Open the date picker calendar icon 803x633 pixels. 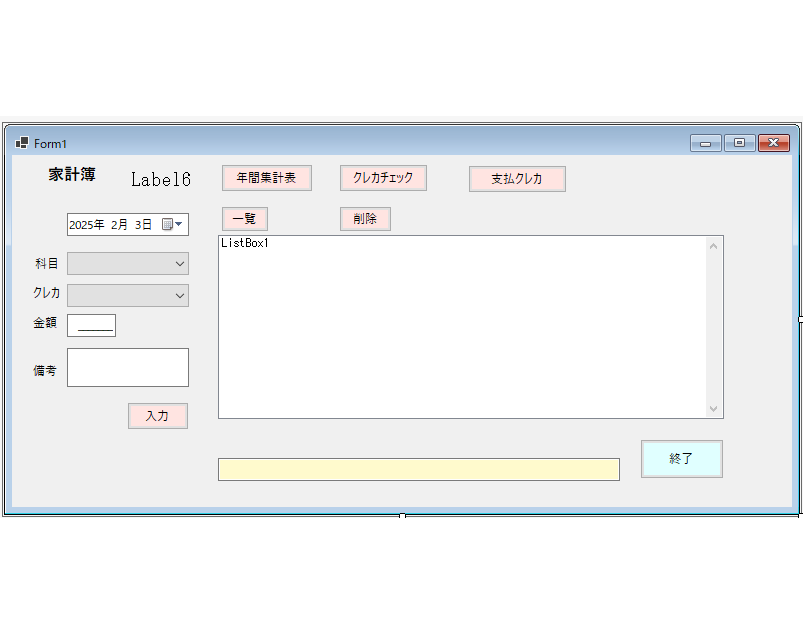(x=172, y=225)
